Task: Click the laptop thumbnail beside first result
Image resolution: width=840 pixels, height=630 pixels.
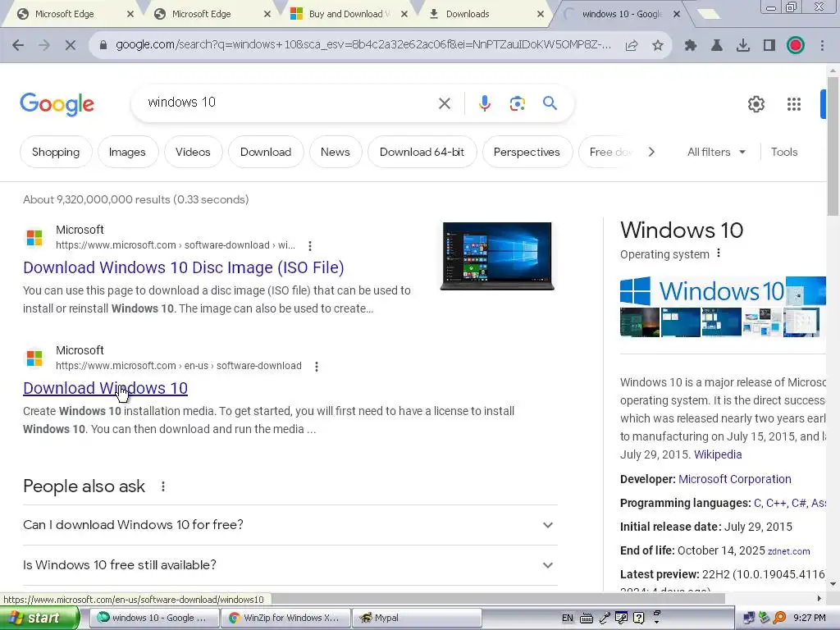Action: (496, 256)
